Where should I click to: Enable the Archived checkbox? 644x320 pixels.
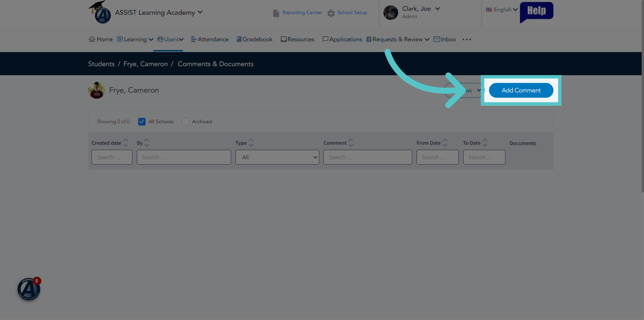tap(185, 122)
